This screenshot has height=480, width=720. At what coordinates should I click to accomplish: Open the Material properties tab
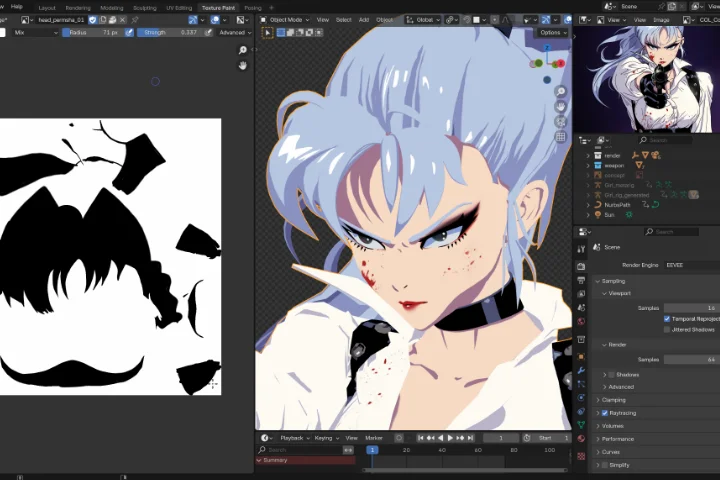581,439
